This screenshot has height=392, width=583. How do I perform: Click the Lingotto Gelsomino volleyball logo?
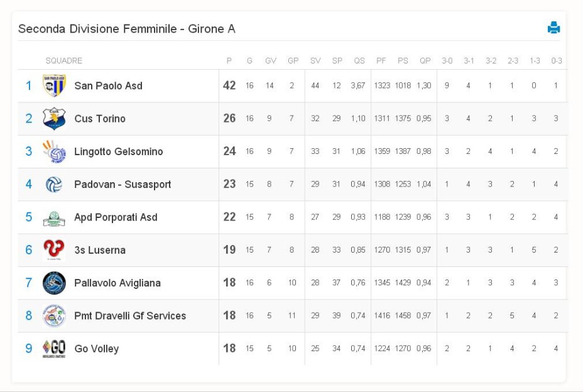(x=54, y=151)
